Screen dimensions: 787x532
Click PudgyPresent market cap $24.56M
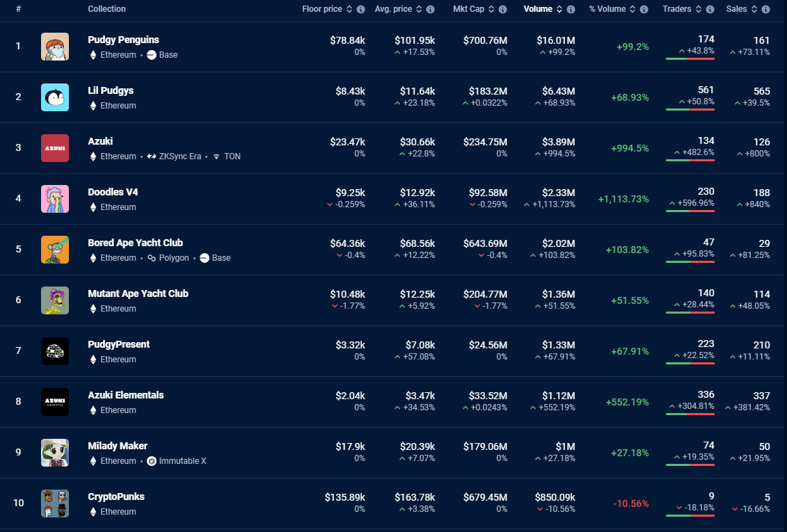pyautogui.click(x=488, y=345)
